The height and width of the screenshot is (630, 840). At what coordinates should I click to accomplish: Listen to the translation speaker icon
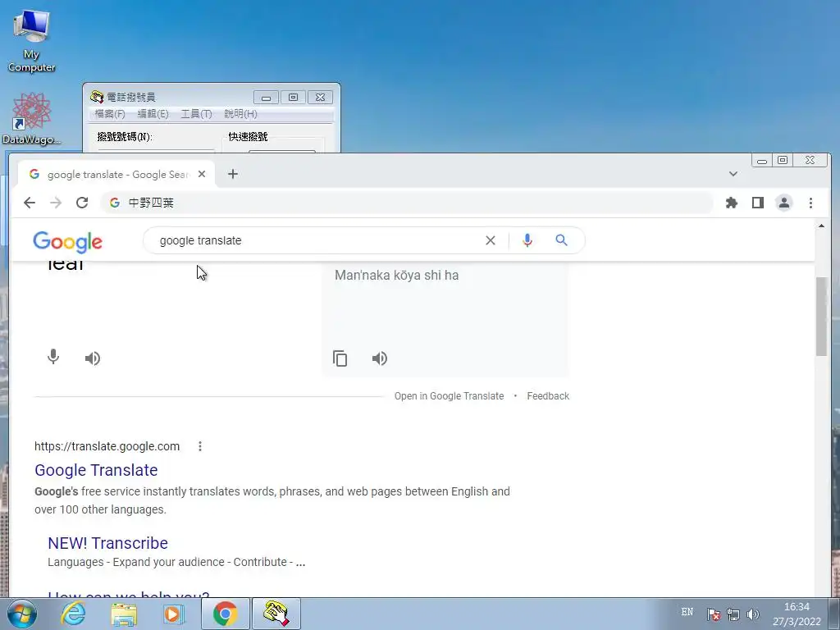(379, 358)
